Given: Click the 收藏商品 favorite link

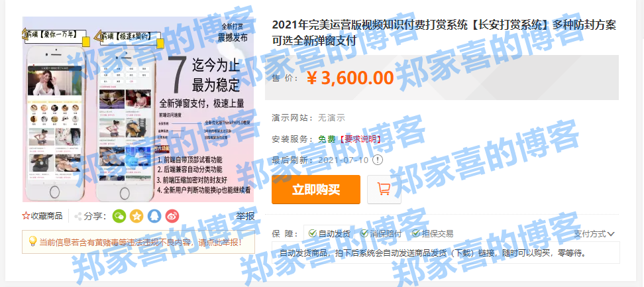Looking at the screenshot, I should coord(42,216).
